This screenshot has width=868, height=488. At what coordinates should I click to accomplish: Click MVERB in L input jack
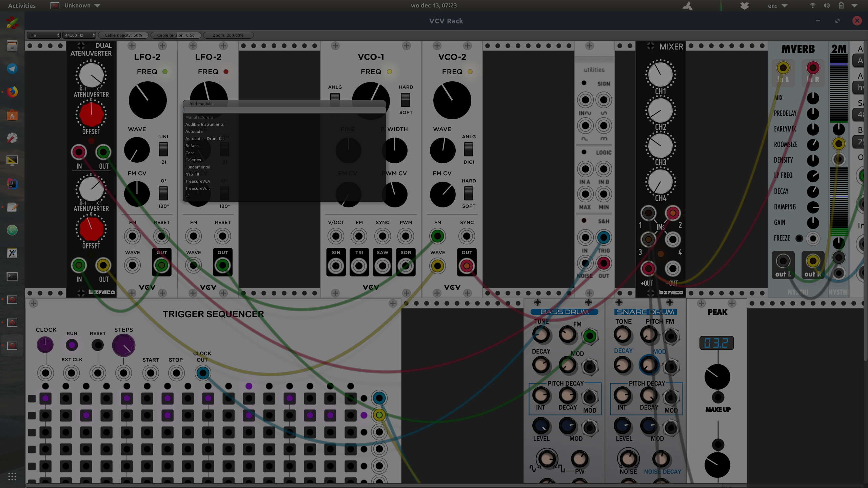(x=783, y=68)
